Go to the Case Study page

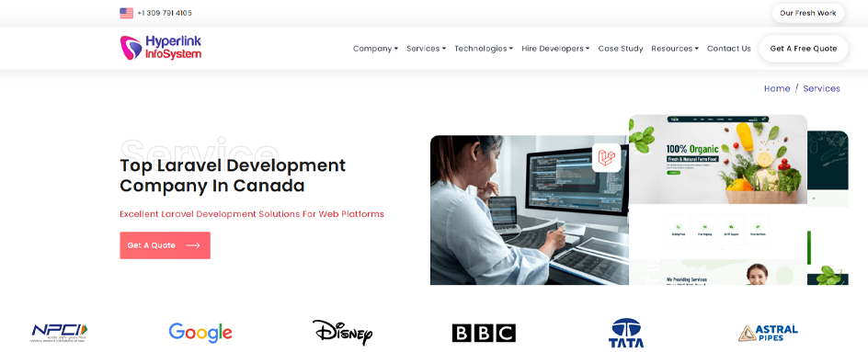pyautogui.click(x=621, y=49)
